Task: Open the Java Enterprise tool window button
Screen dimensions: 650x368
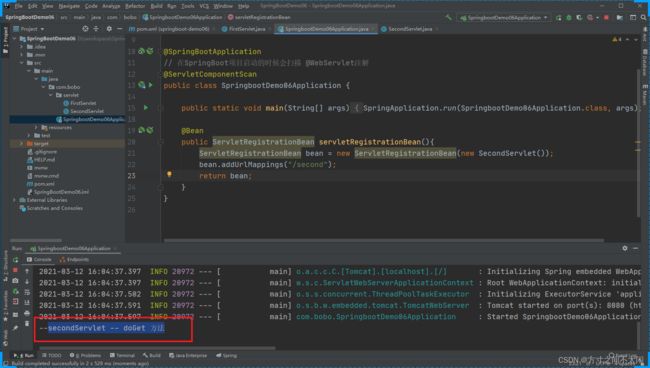Action: pyautogui.click(x=188, y=356)
